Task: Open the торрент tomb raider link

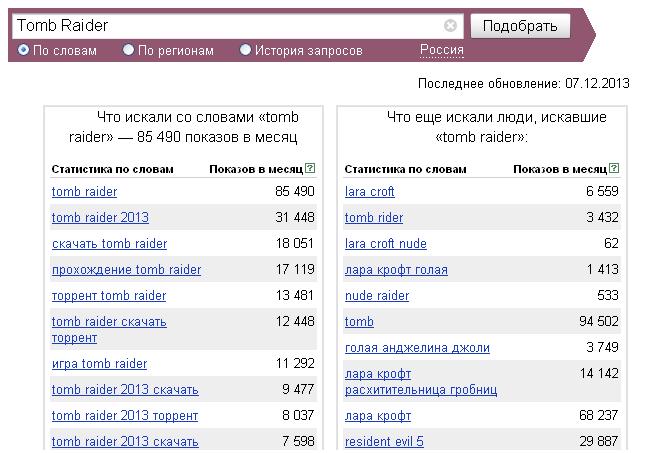Action: click(109, 295)
